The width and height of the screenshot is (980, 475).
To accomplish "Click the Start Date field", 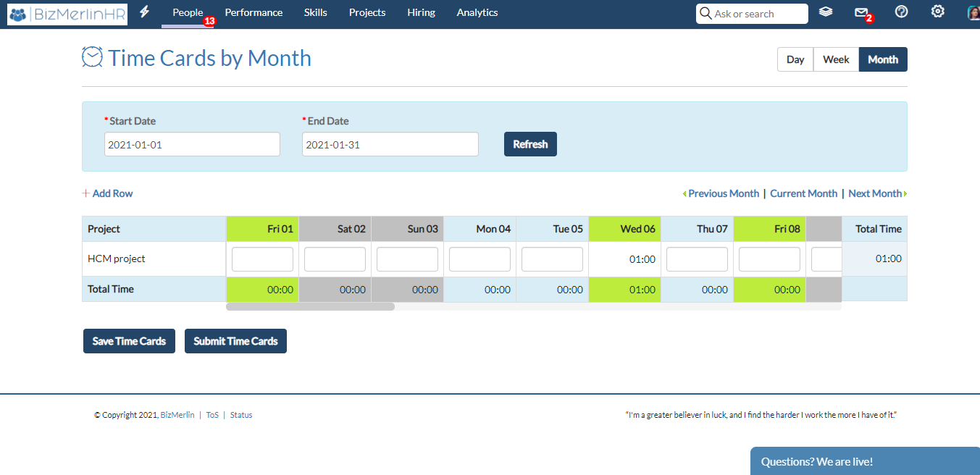I will click(192, 144).
